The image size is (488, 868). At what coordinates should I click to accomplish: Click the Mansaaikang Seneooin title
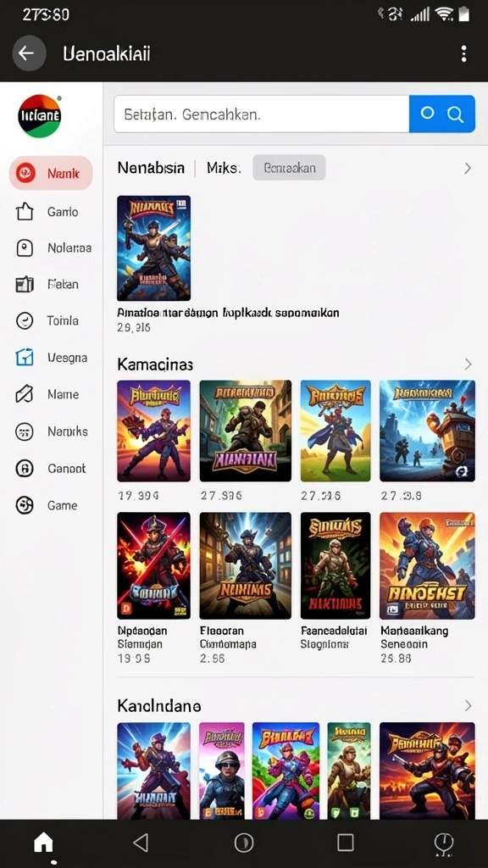click(414, 637)
